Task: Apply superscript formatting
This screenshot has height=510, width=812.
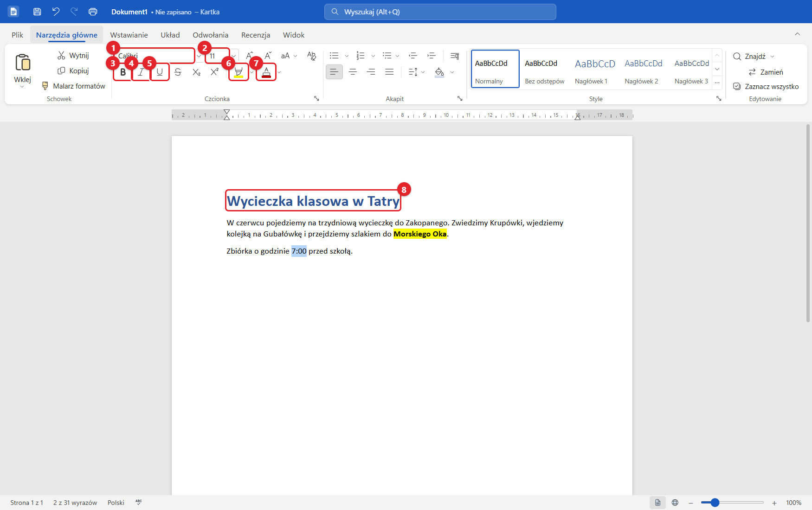Action: pos(214,72)
